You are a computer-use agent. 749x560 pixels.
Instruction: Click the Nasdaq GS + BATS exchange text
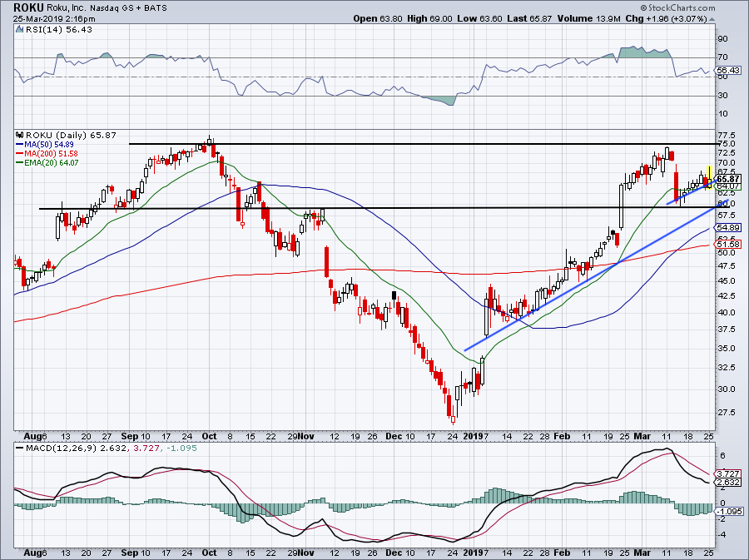click(128, 8)
